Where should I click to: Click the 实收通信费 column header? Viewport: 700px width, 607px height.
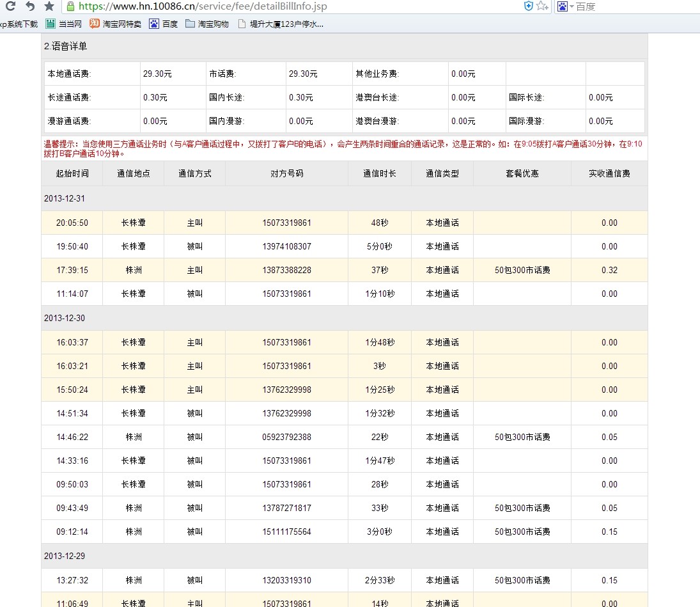pos(609,173)
